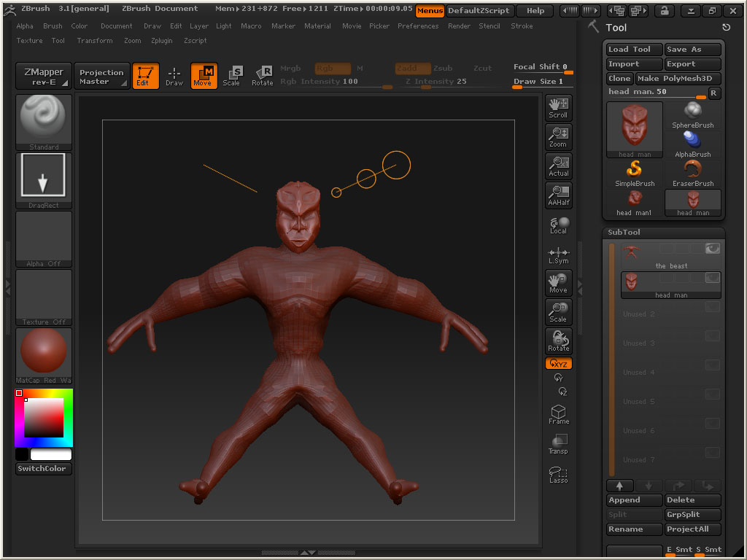Open the MatCap Red Wax material picker

tap(44, 354)
